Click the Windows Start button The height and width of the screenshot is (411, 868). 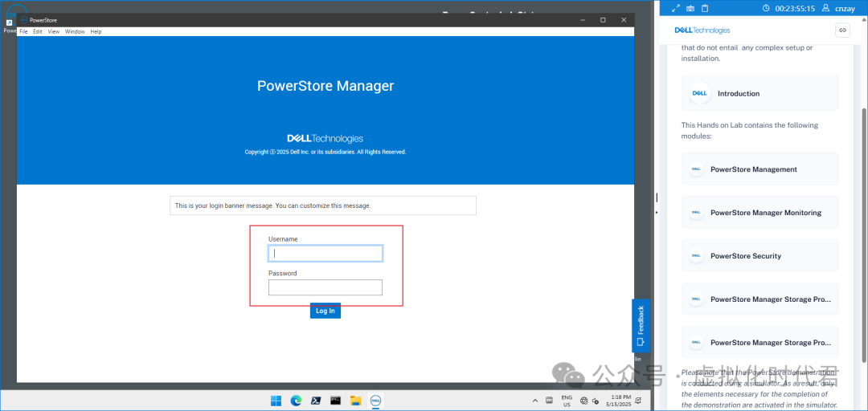tap(275, 401)
